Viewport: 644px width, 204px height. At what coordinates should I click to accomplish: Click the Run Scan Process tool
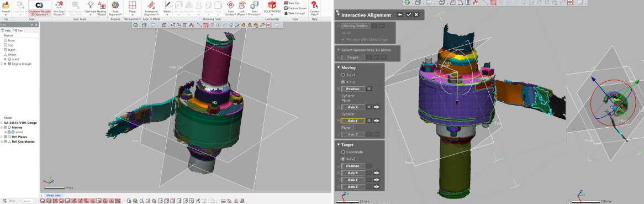click(59, 8)
